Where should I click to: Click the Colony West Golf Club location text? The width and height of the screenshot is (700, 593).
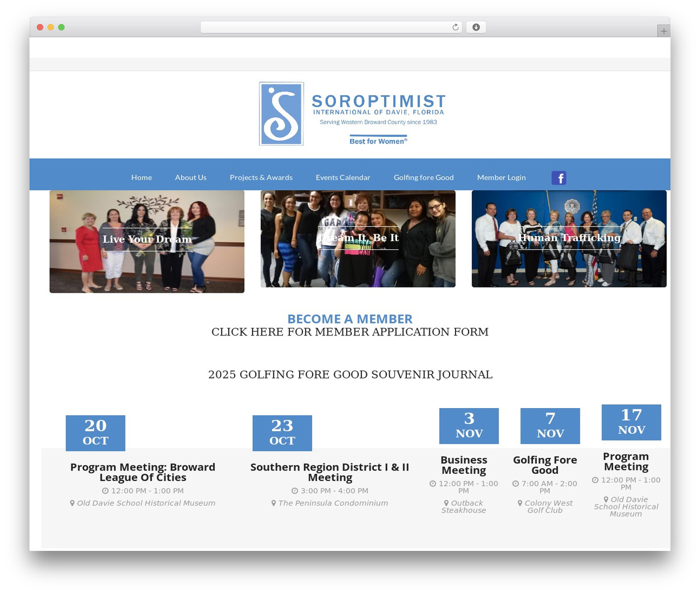pyautogui.click(x=549, y=507)
